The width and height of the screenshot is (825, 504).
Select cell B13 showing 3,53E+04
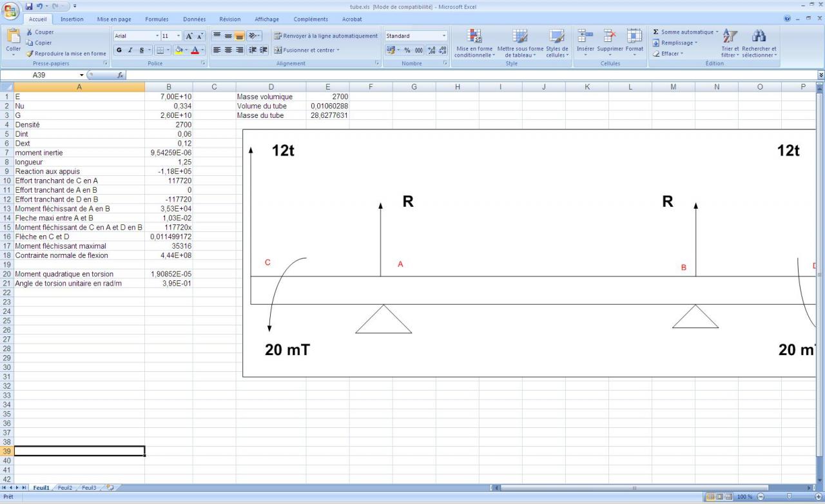[169, 209]
